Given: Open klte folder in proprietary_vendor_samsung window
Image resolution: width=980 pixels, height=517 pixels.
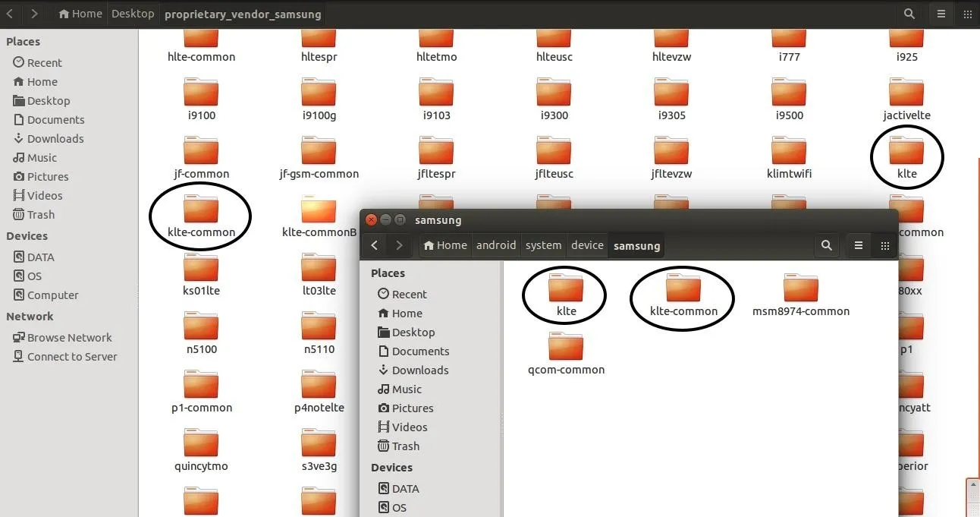Looking at the screenshot, I should tap(906, 158).
